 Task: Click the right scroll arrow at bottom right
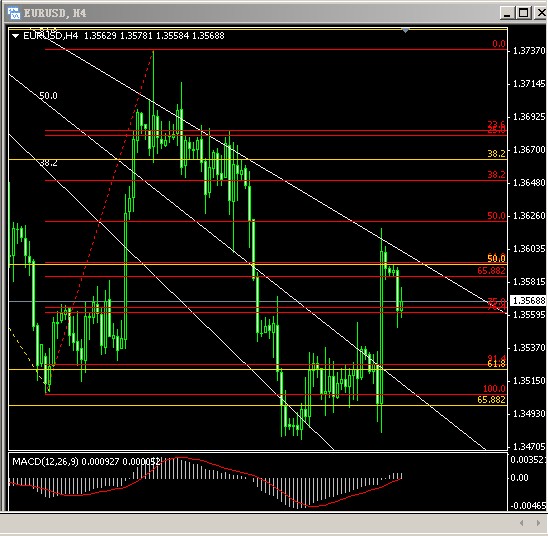(538, 523)
